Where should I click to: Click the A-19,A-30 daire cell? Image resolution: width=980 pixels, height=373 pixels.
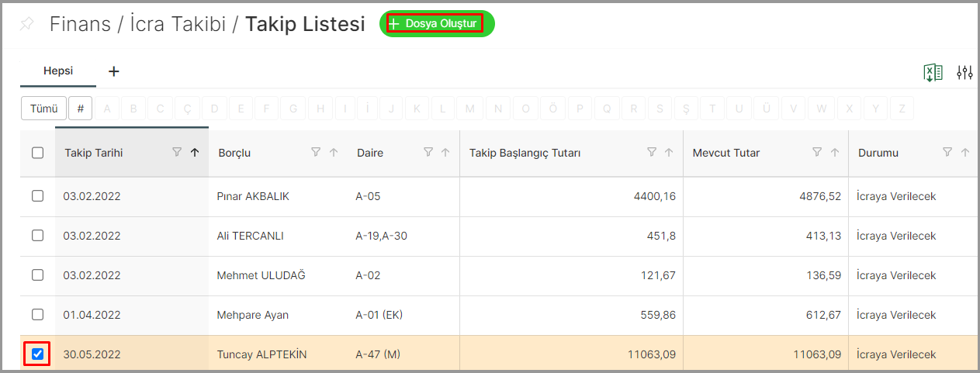[x=382, y=236]
